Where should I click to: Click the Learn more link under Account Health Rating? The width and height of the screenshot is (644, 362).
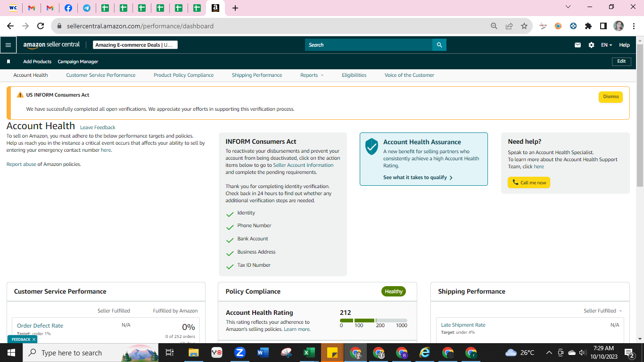coord(297,329)
